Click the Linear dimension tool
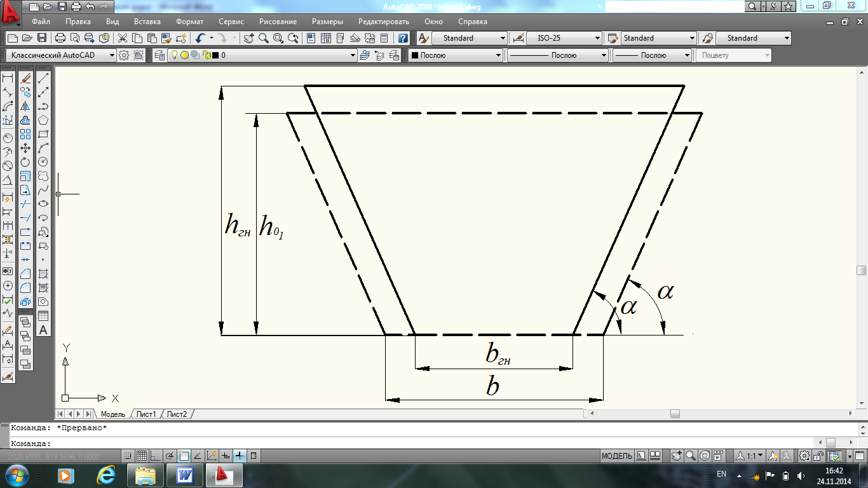868x488 pixels. (8, 78)
